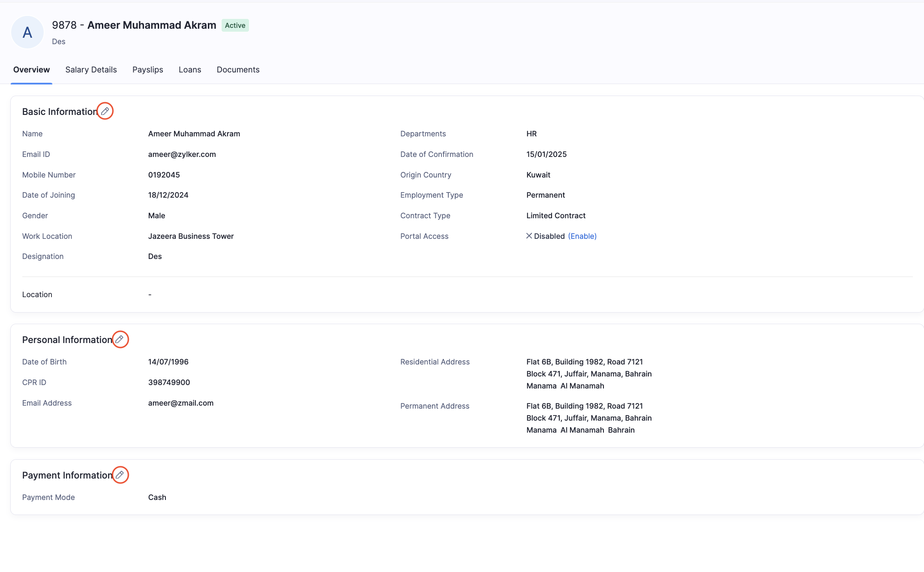Click the CPR ID value 398749900
The image size is (924, 572).
pyautogui.click(x=169, y=382)
